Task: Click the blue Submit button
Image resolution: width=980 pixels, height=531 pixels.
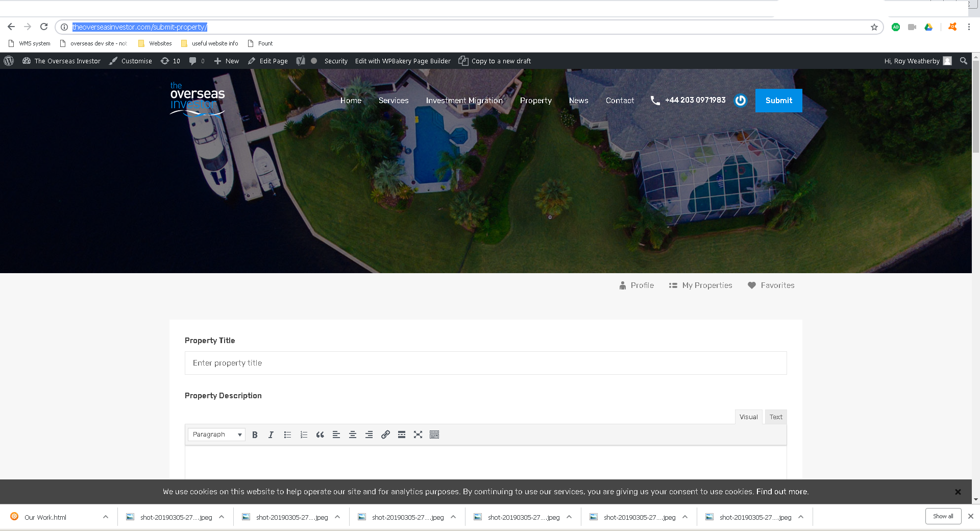Action: point(778,101)
